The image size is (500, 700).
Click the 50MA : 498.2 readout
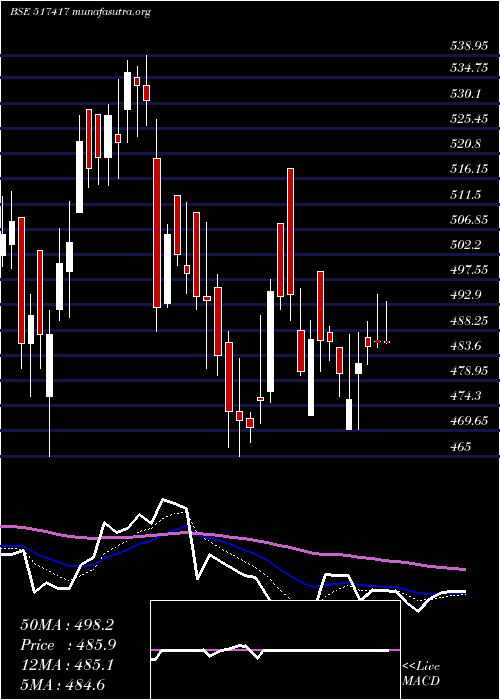pyautogui.click(x=67, y=625)
